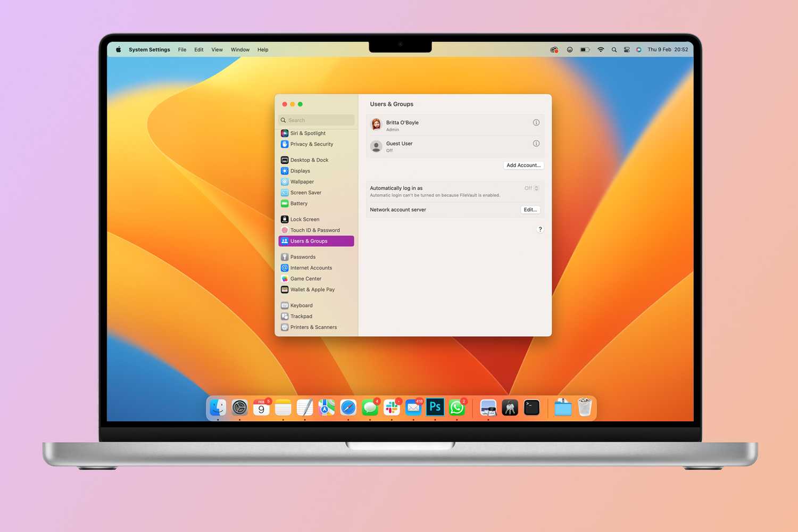Select Internet Accounts in the sidebar
Screen dimensions: 798x532
click(311, 268)
